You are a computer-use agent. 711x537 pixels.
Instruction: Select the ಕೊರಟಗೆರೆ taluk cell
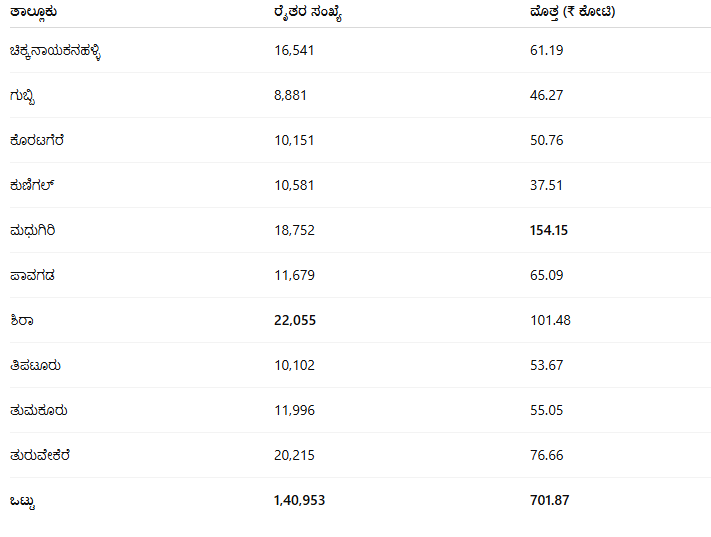(x=37, y=140)
